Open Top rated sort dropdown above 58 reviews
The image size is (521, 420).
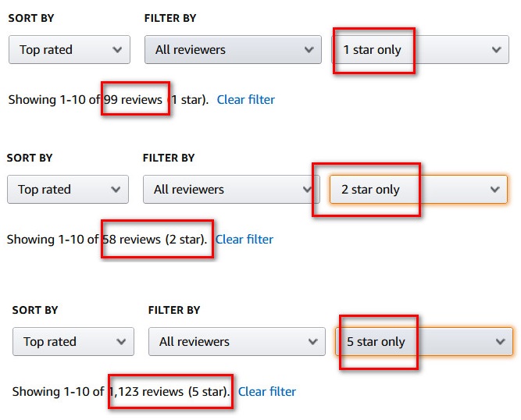pyautogui.click(x=68, y=190)
